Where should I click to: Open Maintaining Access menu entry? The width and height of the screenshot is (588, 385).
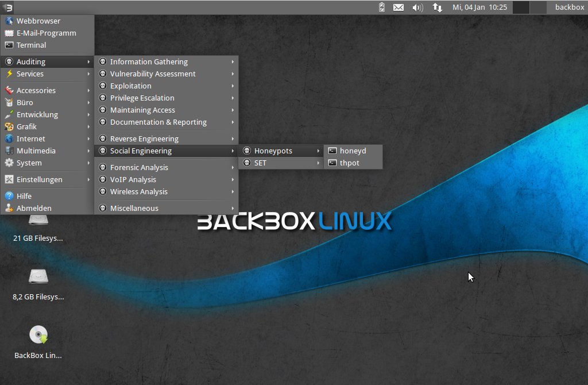pyautogui.click(x=167, y=110)
